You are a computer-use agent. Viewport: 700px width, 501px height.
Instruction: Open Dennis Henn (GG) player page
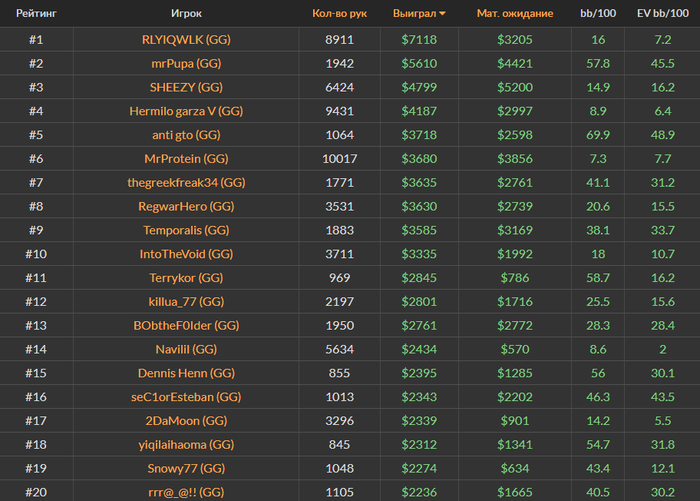click(x=186, y=373)
